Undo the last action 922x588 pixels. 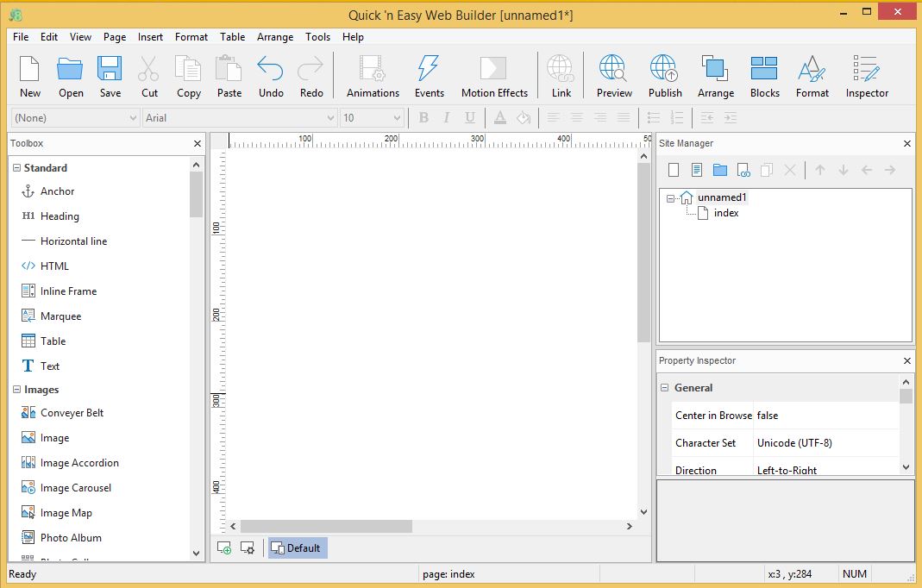coord(271,77)
